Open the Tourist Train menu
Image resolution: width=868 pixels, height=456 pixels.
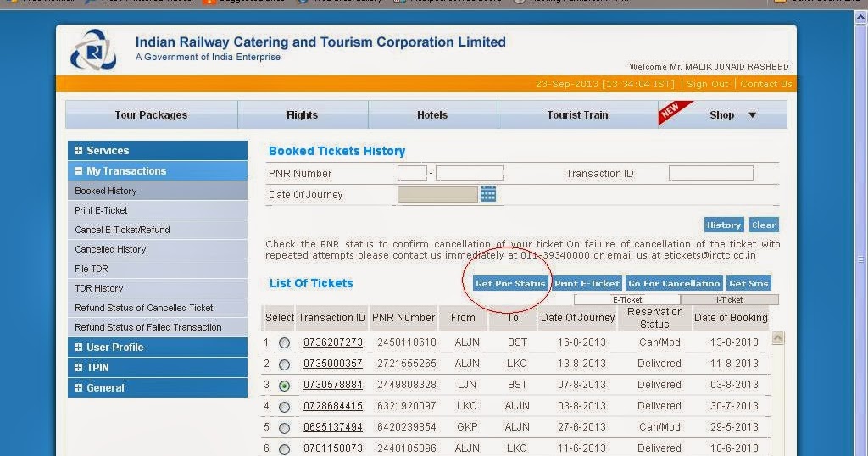(x=577, y=114)
